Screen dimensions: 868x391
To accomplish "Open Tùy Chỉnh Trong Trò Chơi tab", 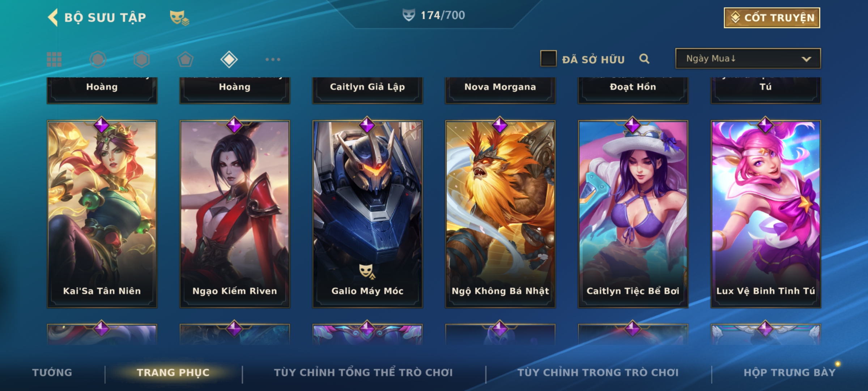I will coord(598,373).
